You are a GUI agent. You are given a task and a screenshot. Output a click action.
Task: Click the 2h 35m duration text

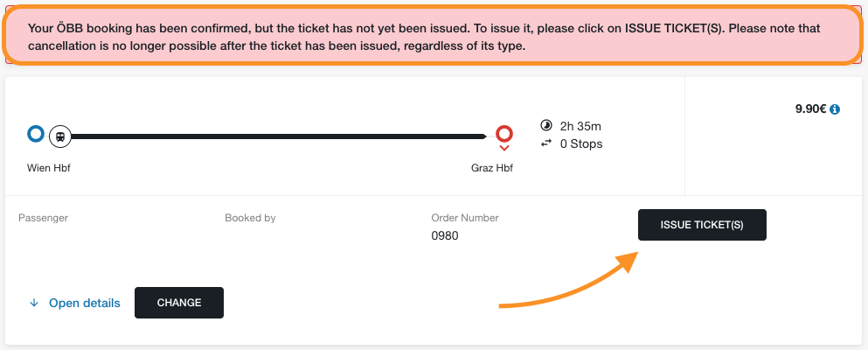coord(580,126)
